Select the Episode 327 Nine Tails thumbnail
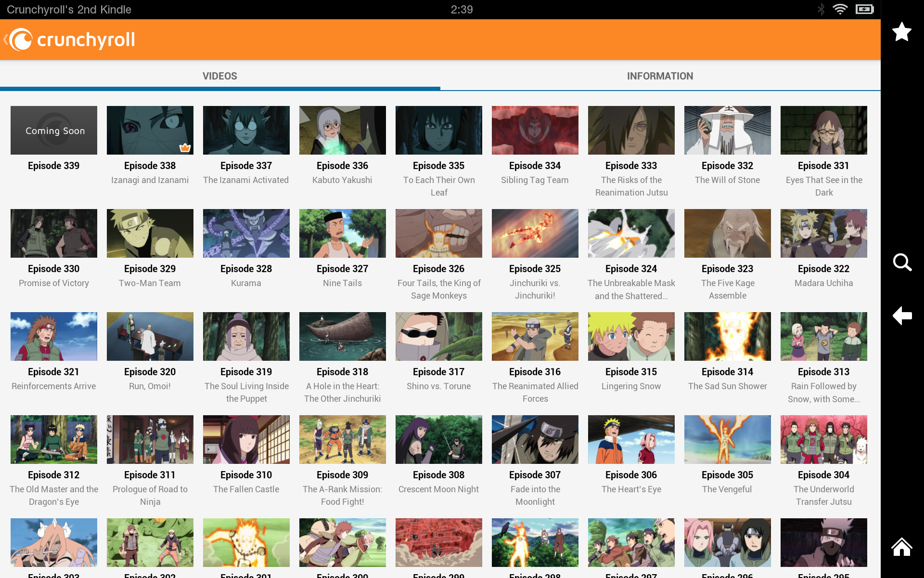 [x=342, y=233]
